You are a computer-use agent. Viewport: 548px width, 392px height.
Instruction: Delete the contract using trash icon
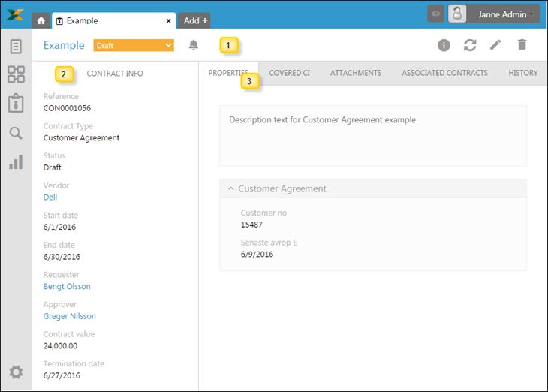pos(522,45)
